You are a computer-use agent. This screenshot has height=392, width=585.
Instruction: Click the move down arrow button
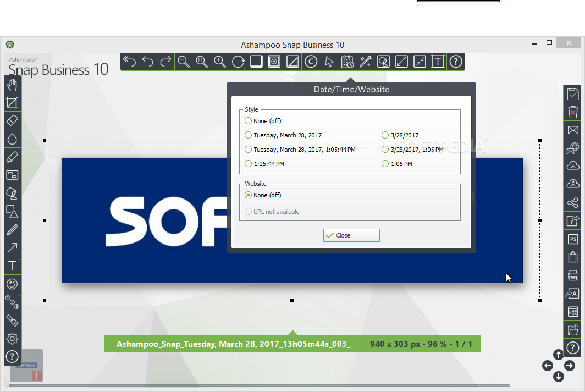click(559, 377)
